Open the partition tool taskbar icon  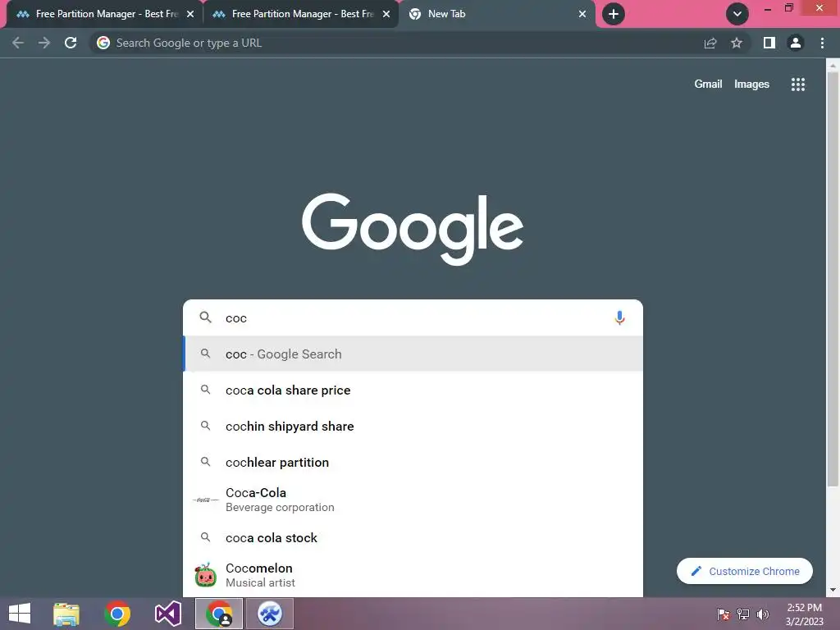[x=269, y=614]
